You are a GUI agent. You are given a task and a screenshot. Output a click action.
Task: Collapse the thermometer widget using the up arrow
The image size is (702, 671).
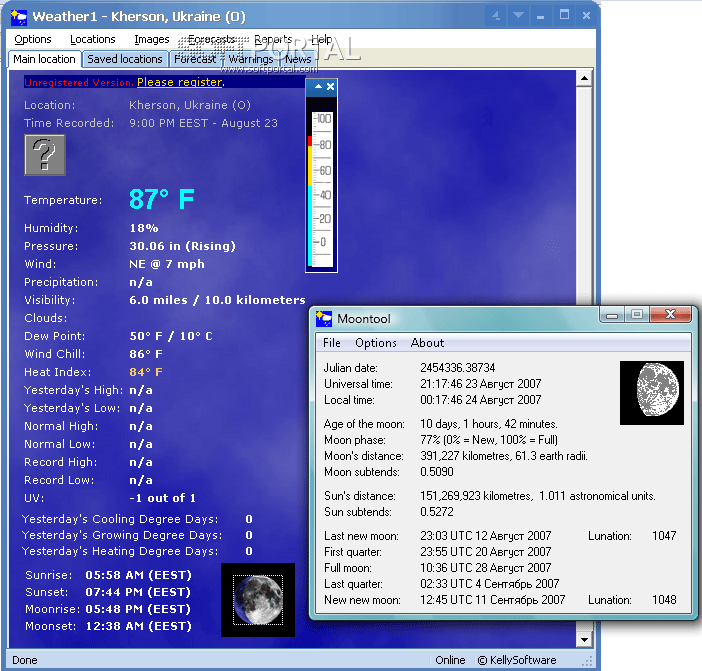pyautogui.click(x=318, y=87)
